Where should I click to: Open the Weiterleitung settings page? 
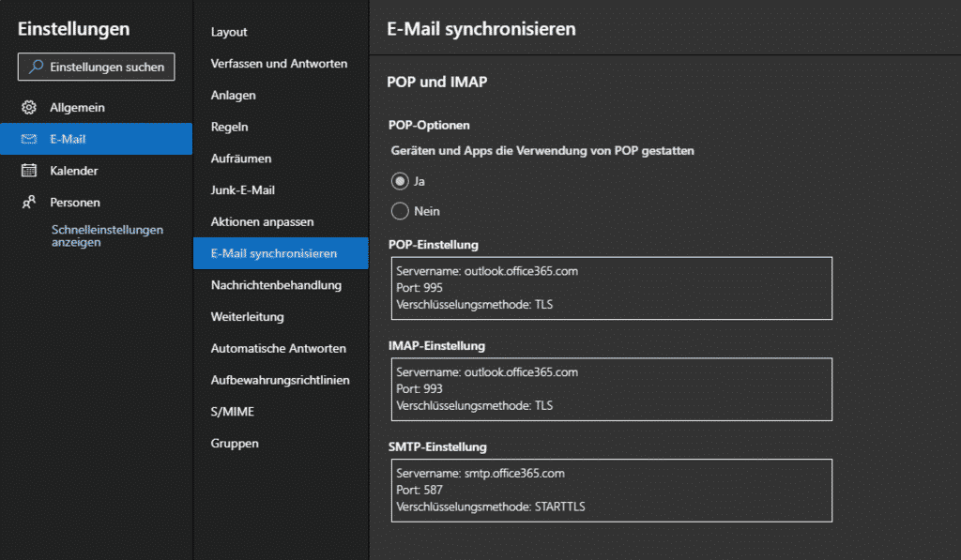point(281,317)
